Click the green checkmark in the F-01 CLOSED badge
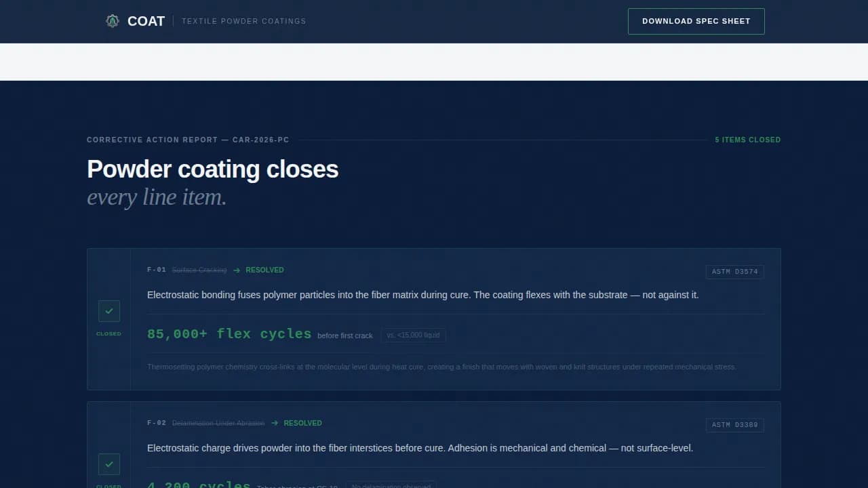868x488 pixels. pos(108,311)
